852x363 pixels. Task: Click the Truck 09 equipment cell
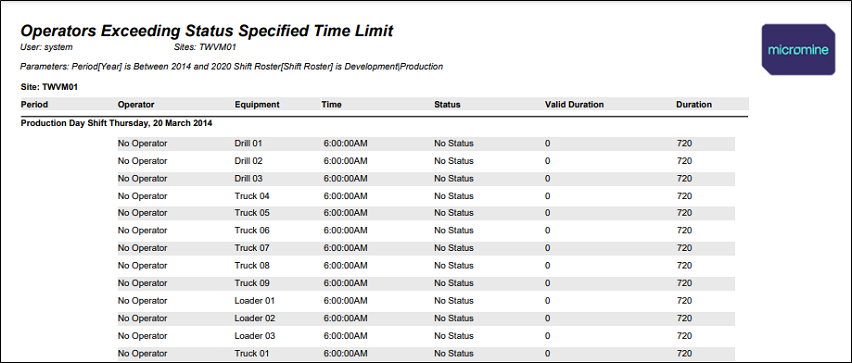(x=252, y=283)
